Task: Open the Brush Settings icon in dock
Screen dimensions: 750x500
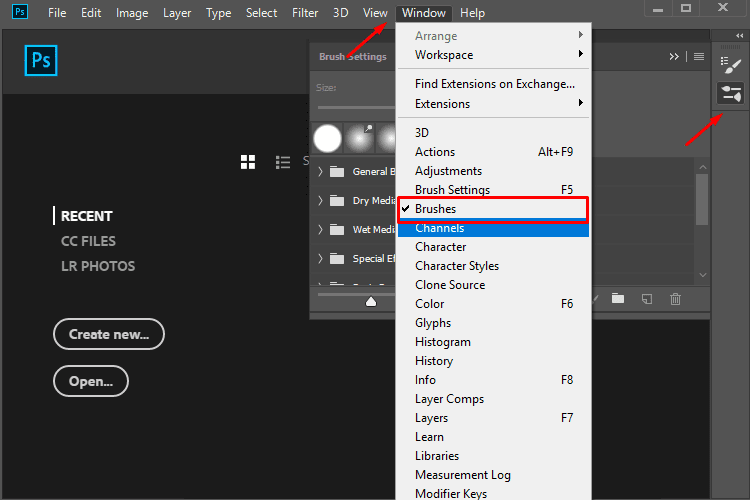Action: pyautogui.click(x=731, y=94)
